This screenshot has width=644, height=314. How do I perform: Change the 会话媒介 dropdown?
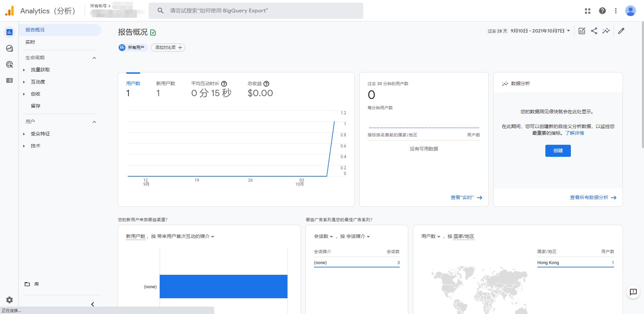point(358,236)
